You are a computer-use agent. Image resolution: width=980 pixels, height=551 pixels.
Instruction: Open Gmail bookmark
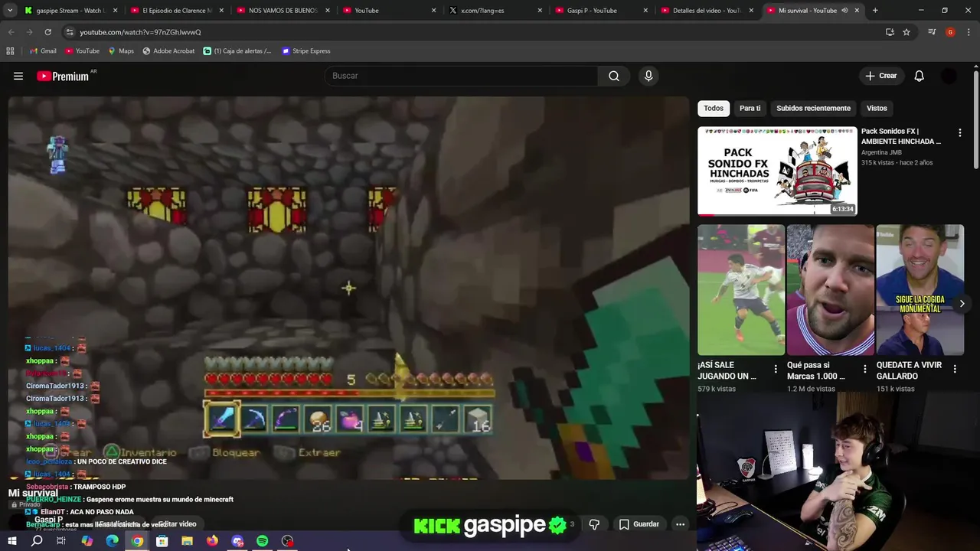coord(43,51)
